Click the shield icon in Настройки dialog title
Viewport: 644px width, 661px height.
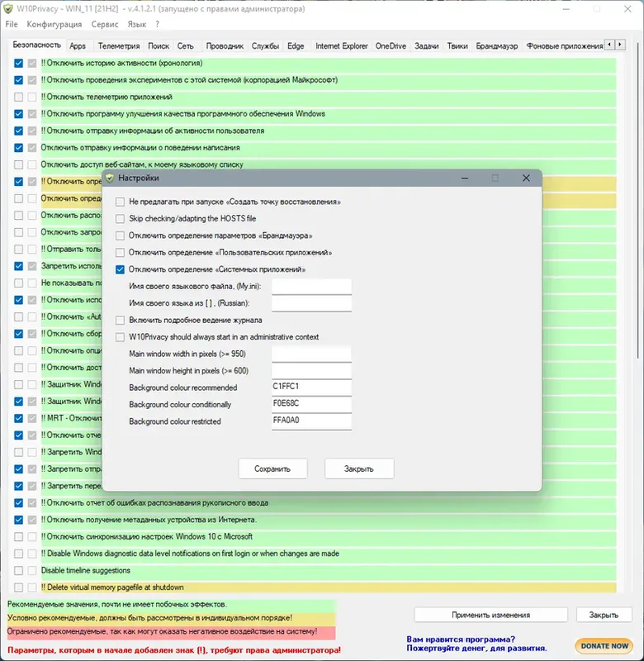coord(110,178)
